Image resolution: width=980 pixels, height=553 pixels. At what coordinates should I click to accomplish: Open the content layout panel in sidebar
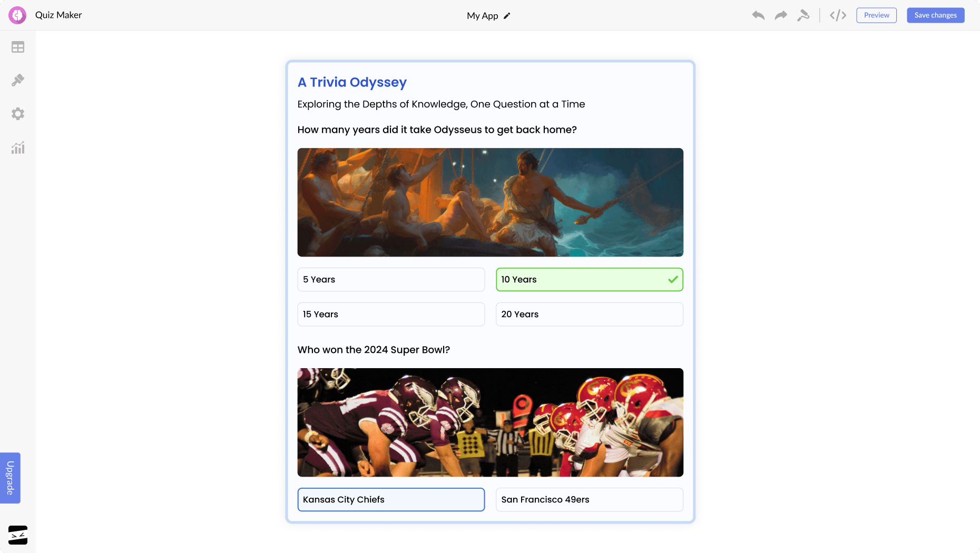[x=17, y=47]
